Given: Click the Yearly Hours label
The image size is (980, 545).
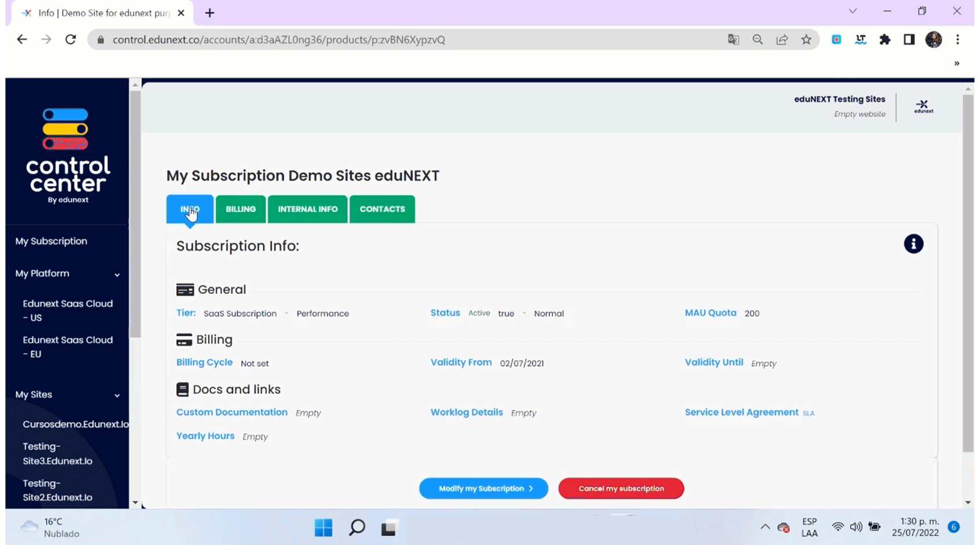Looking at the screenshot, I should click(205, 436).
